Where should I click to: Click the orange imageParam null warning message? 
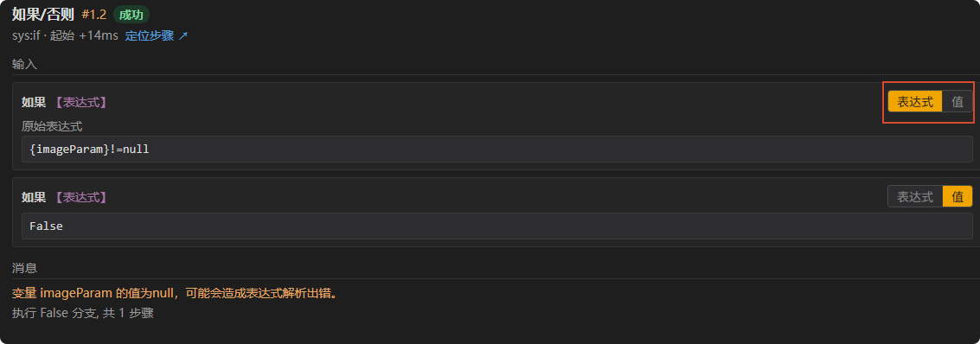(176, 293)
